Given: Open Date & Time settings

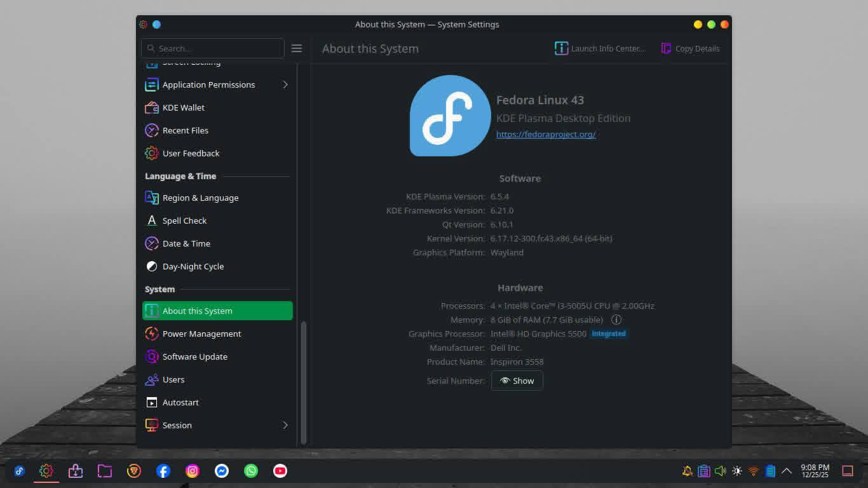Looking at the screenshot, I should (x=217, y=243).
